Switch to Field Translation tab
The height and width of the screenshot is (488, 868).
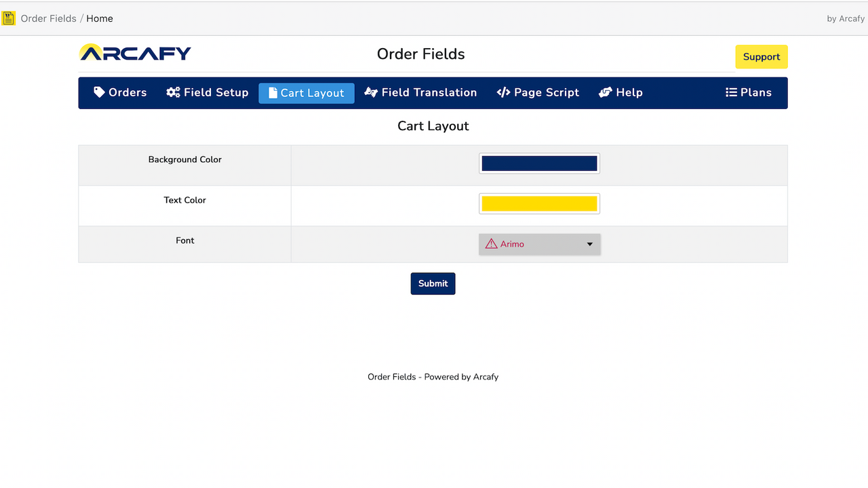pyautogui.click(x=420, y=92)
